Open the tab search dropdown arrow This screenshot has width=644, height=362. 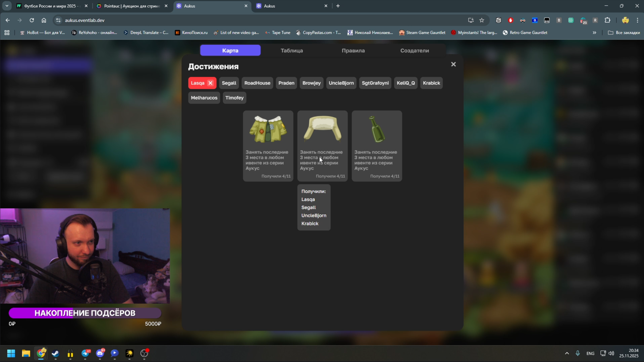[7, 6]
